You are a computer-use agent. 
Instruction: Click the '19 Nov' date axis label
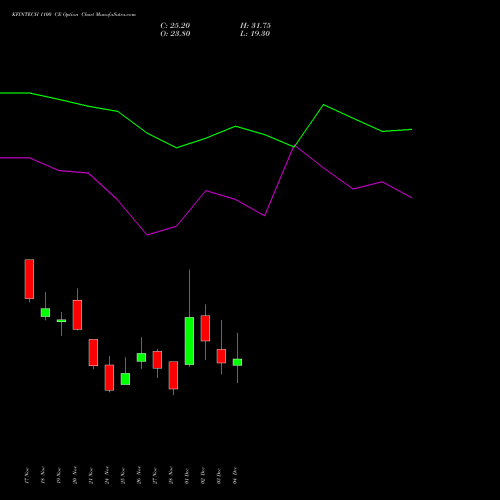pos(59,476)
